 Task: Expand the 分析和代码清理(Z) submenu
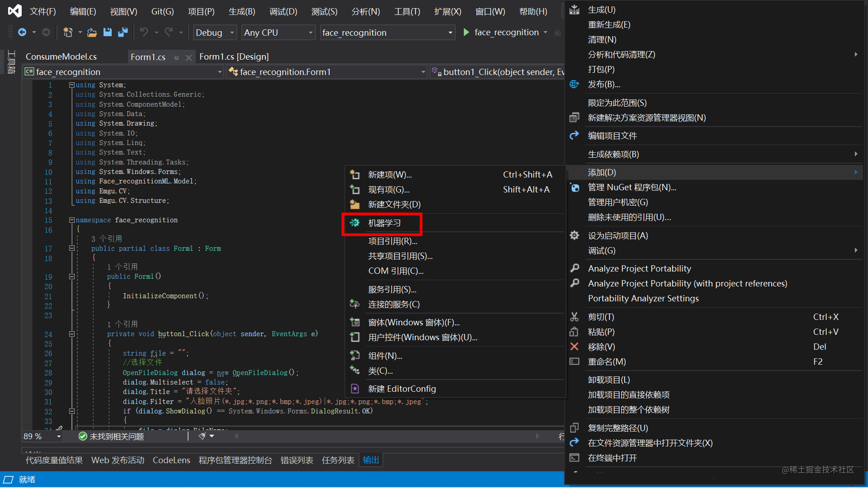714,54
